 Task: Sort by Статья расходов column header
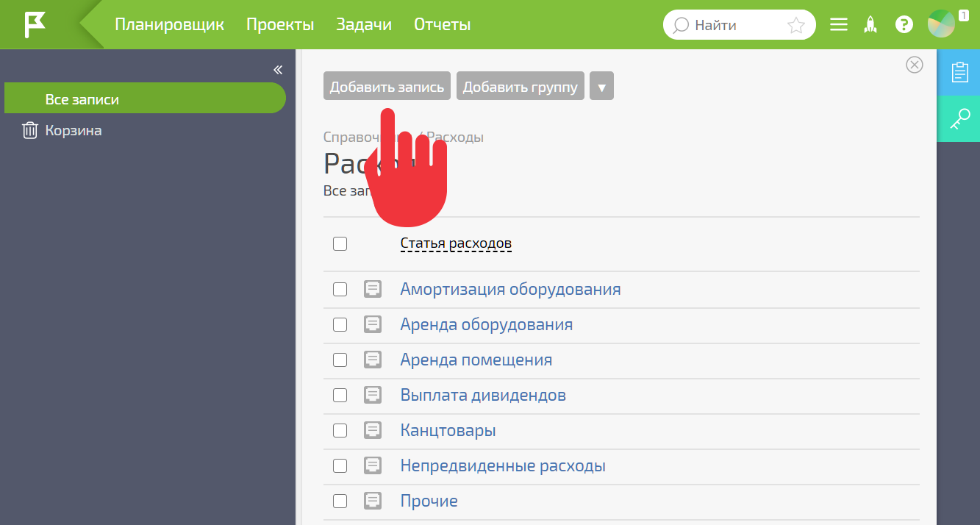[x=456, y=243]
